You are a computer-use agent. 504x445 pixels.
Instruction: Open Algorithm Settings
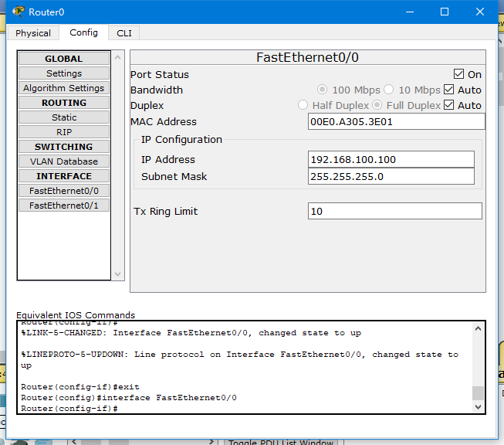(64, 88)
